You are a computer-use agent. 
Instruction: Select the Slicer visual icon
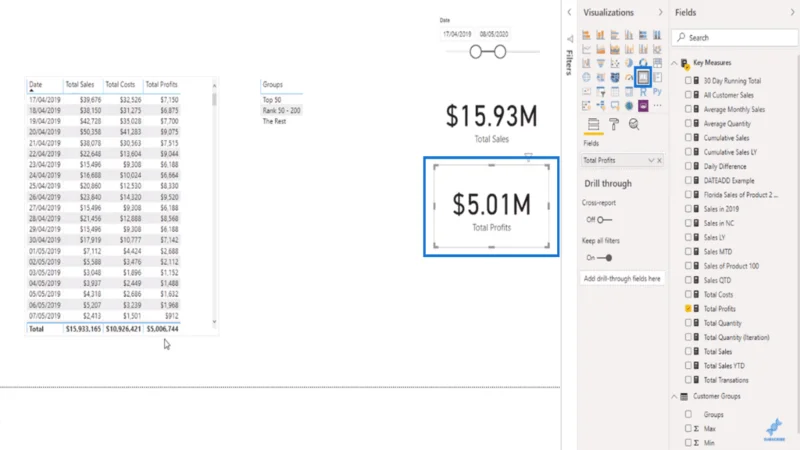point(601,92)
